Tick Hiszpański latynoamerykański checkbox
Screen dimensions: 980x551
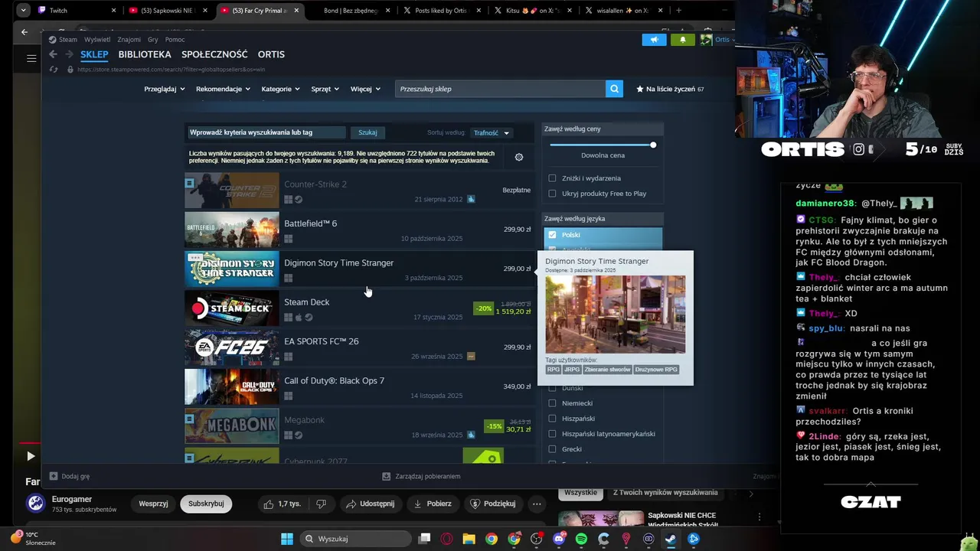552,434
